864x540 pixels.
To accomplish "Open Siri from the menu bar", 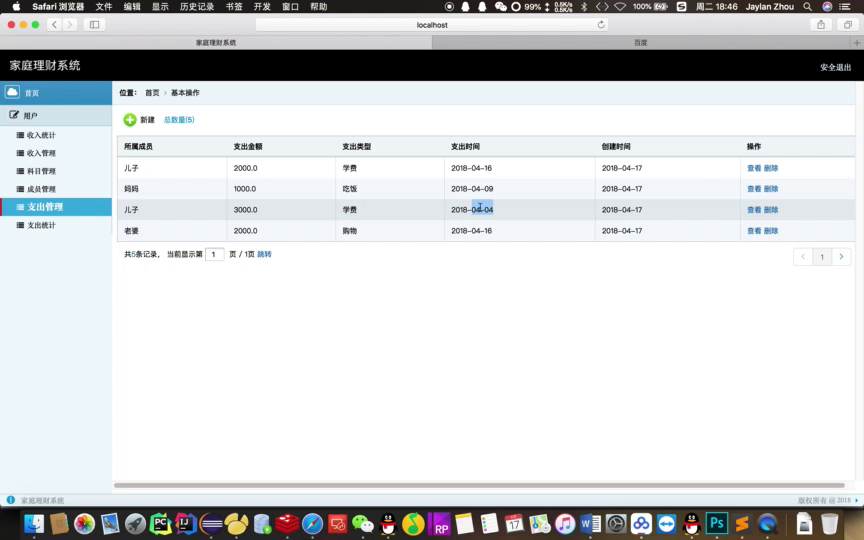I will 827,7.
